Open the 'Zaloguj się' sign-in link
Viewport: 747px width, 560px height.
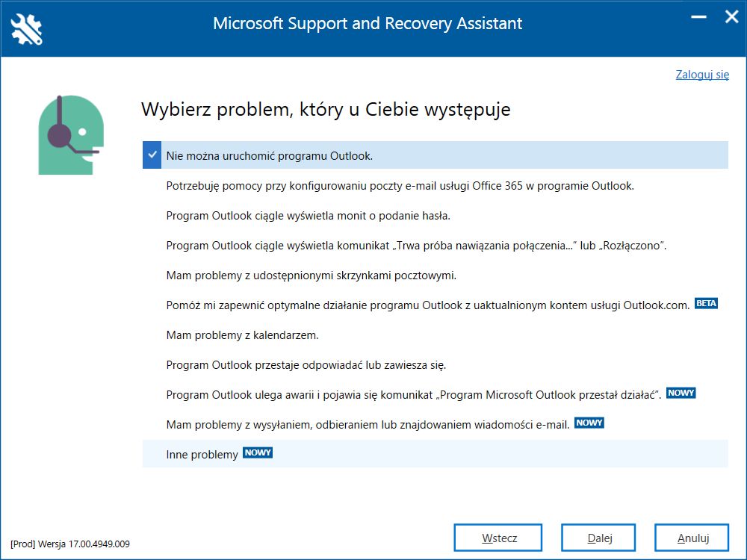[702, 74]
